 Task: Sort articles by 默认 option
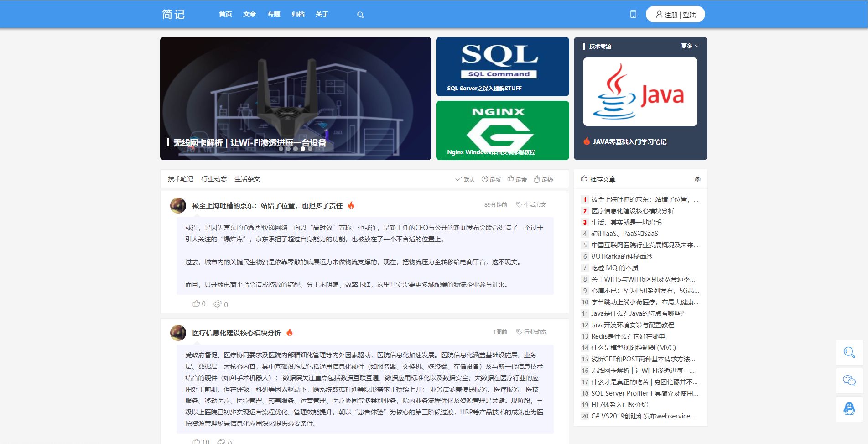pos(465,179)
